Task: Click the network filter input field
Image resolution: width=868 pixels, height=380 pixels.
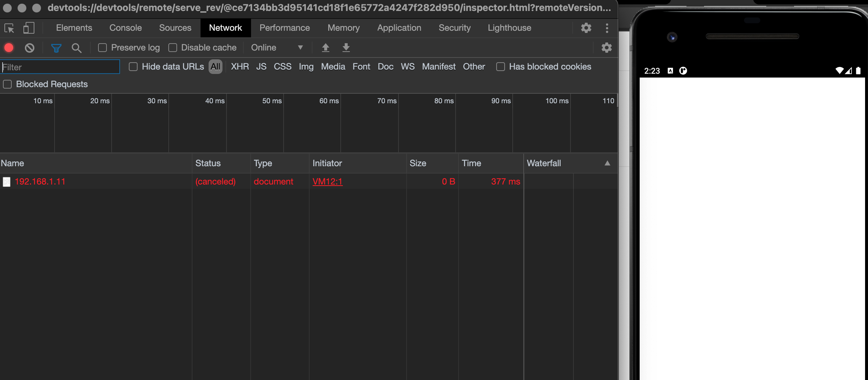Action: pyautogui.click(x=60, y=67)
